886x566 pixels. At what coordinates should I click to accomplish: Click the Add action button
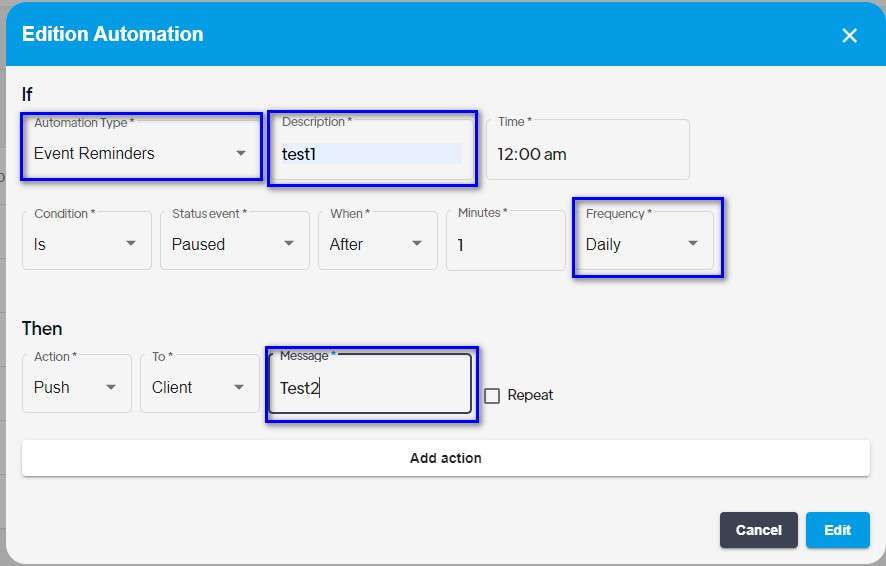tap(446, 458)
